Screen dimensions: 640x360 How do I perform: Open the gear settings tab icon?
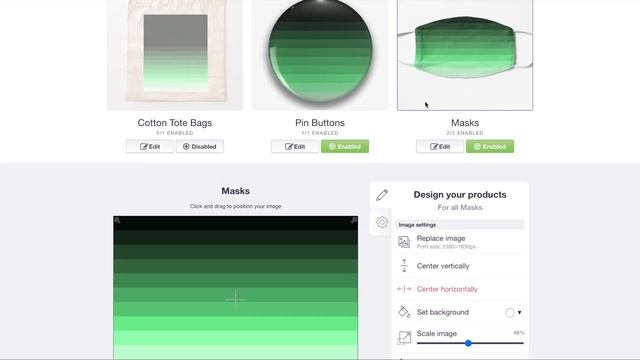tap(382, 222)
